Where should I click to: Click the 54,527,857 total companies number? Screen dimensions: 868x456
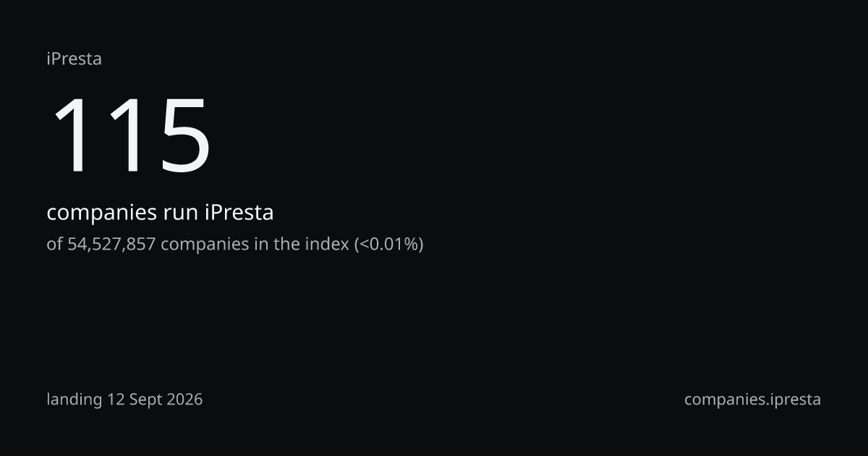[112, 245]
